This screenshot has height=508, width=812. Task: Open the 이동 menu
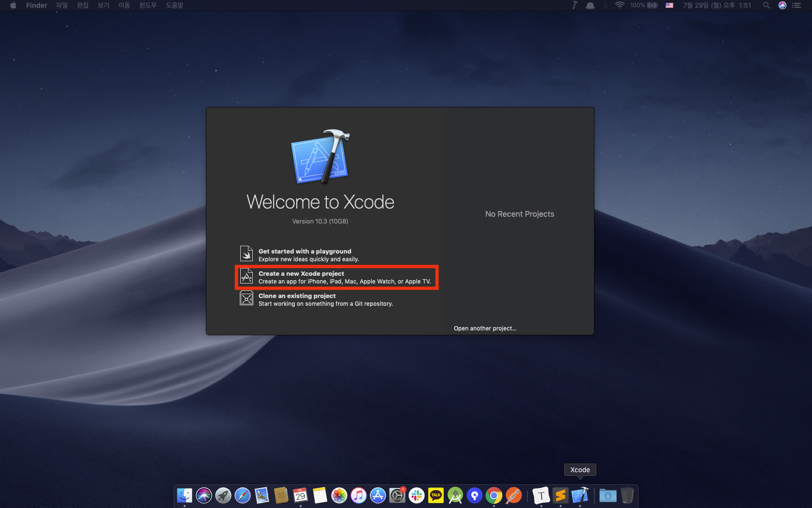tap(124, 5)
